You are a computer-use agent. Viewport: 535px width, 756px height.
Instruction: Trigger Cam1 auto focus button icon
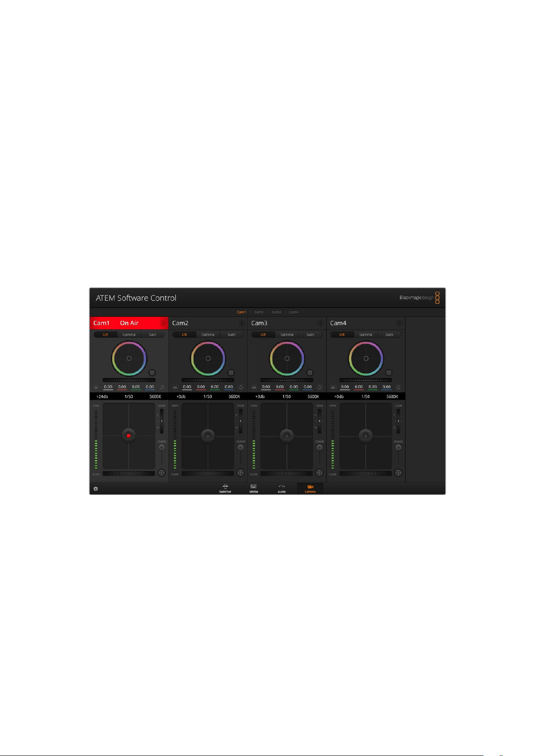point(162,472)
